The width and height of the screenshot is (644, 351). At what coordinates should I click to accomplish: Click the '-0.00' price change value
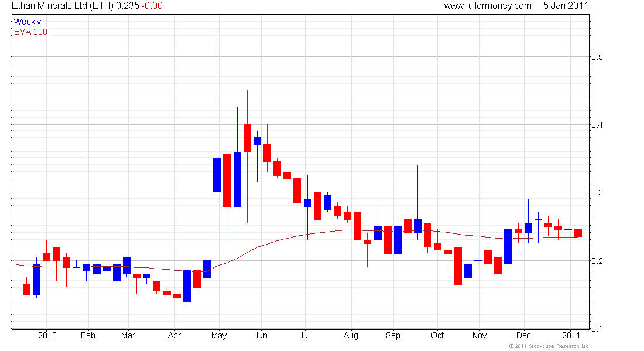click(152, 6)
